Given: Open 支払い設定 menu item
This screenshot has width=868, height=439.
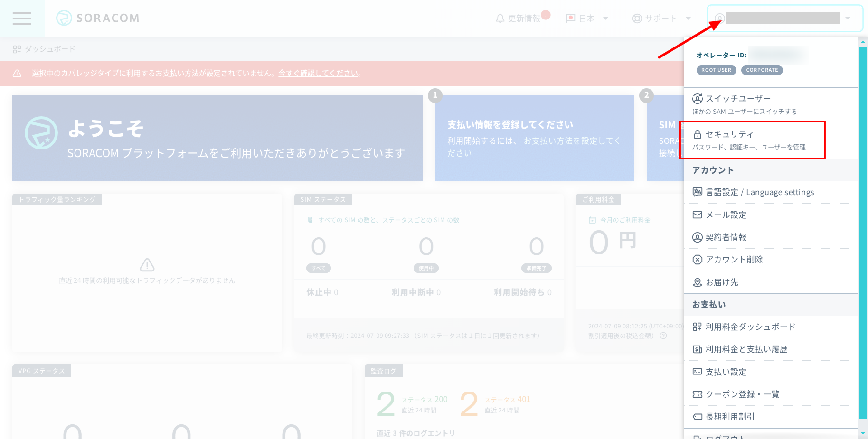Looking at the screenshot, I should click(771, 372).
